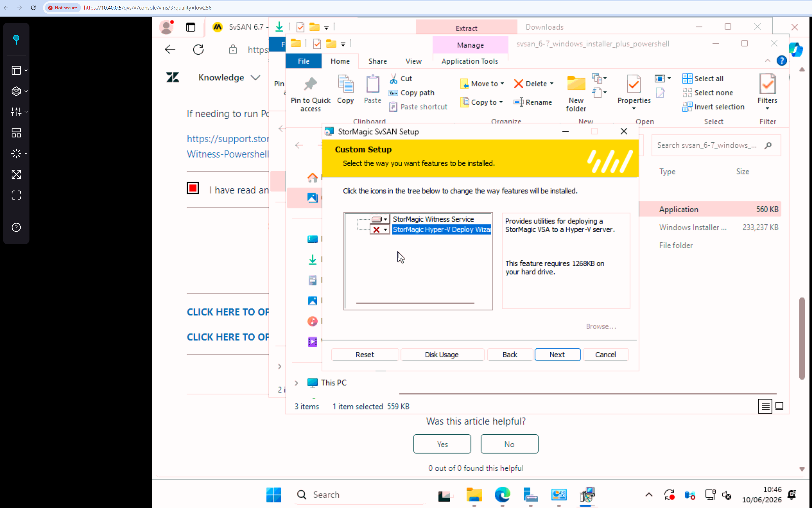Open the Music icon in Explorer navigation pane
The image size is (812, 508).
pos(313,321)
